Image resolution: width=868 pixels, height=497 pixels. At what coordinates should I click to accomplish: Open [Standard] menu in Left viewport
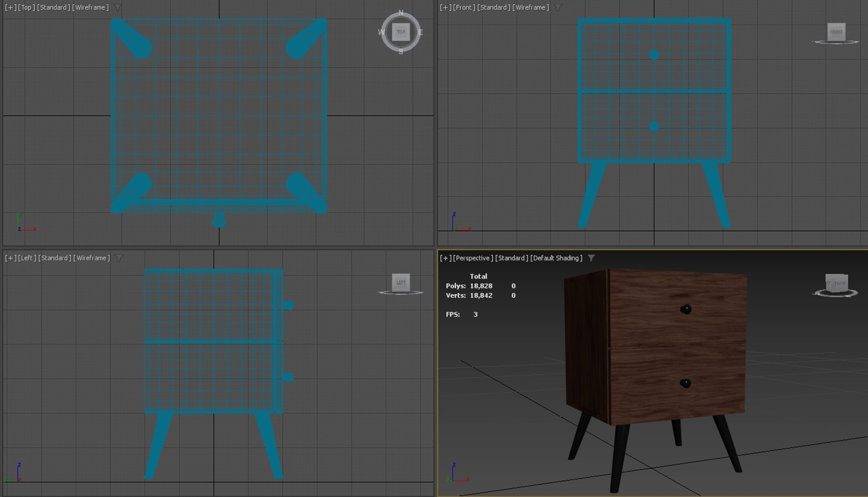(55, 258)
